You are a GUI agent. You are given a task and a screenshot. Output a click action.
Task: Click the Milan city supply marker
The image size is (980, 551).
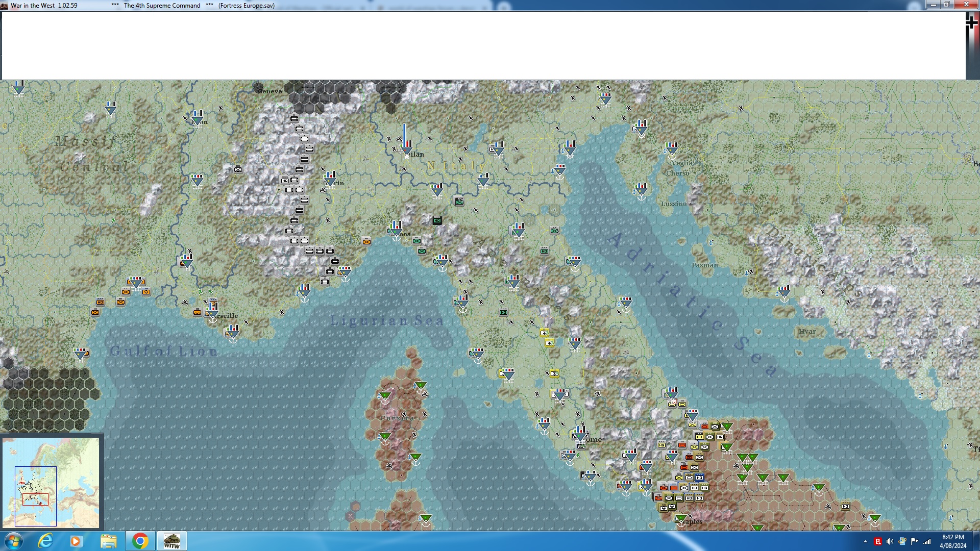[x=406, y=149]
